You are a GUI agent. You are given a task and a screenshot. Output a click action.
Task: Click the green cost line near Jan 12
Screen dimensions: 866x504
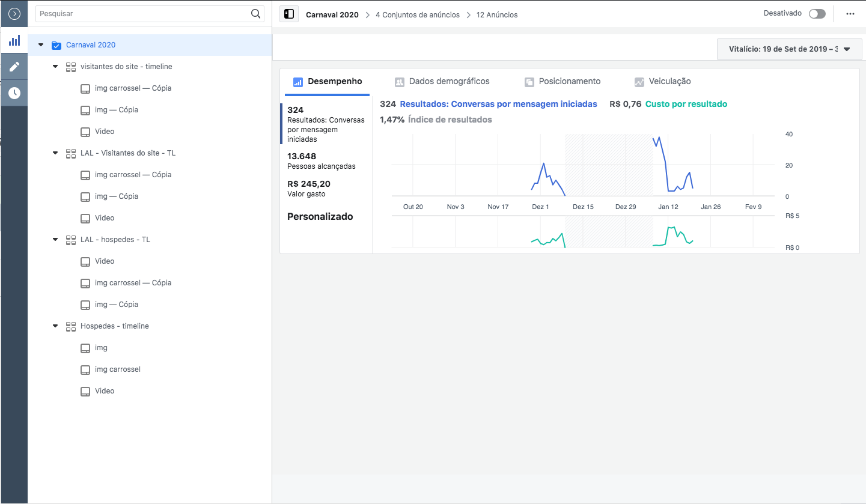(x=670, y=228)
